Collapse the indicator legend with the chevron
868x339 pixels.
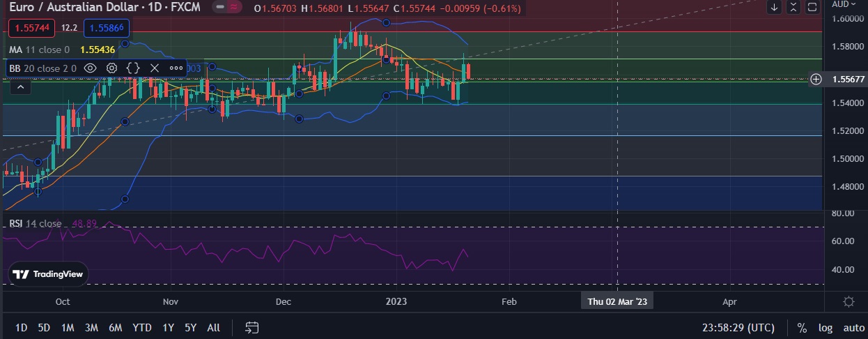[20, 86]
